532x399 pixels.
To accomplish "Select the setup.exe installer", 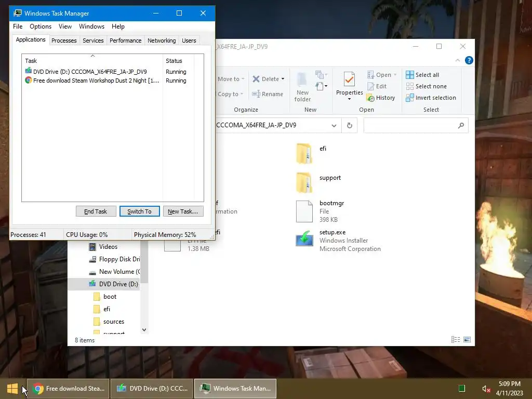I will point(338,241).
